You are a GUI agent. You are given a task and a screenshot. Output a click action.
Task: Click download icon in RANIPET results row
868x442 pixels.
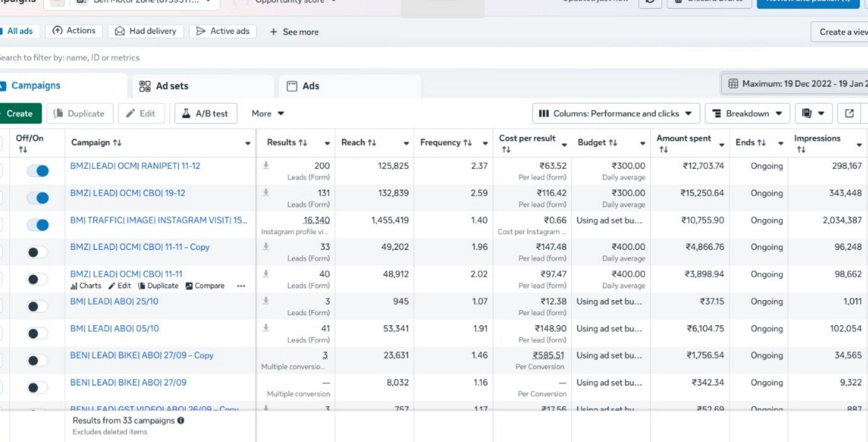point(266,166)
